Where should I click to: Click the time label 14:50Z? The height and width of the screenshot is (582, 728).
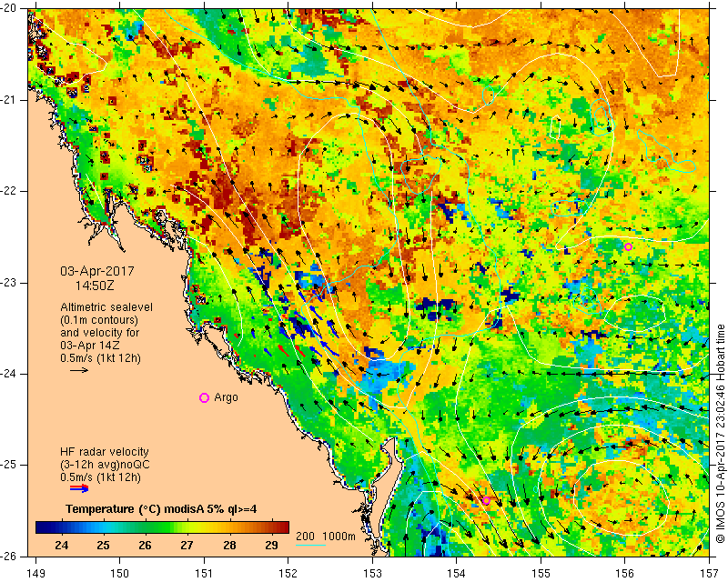95,286
